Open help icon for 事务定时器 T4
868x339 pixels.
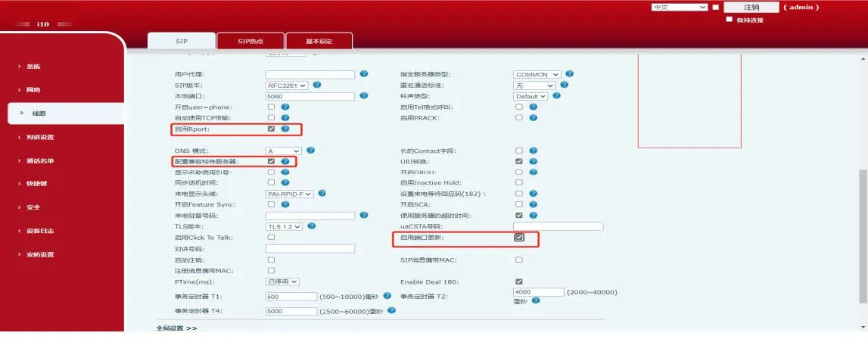click(387, 311)
